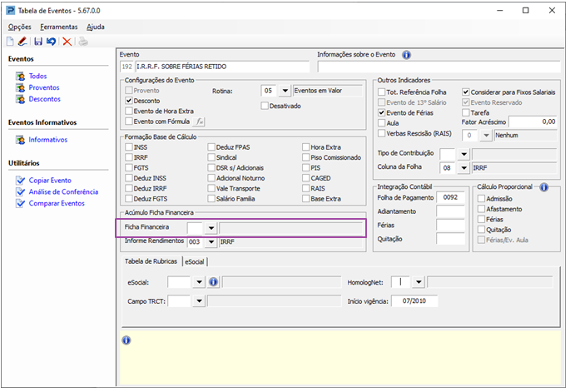The height and width of the screenshot is (392, 570).
Task: Toggle the Evento de Férias checkbox
Action: (381, 112)
